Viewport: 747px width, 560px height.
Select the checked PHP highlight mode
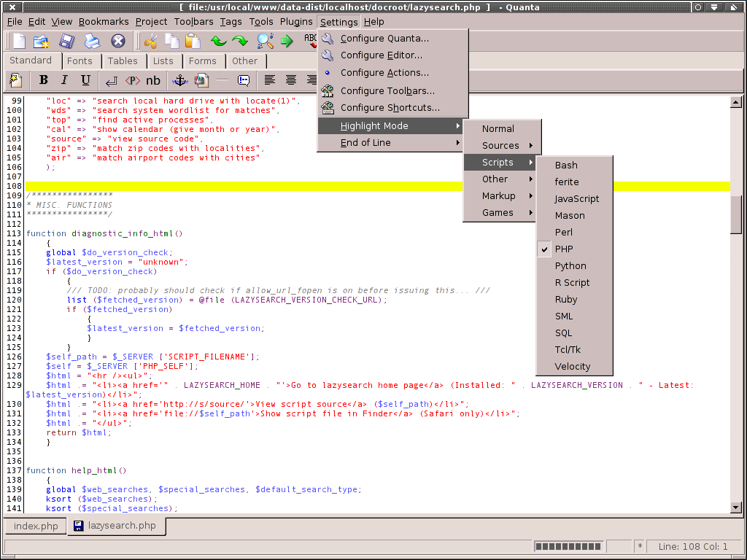pos(564,249)
